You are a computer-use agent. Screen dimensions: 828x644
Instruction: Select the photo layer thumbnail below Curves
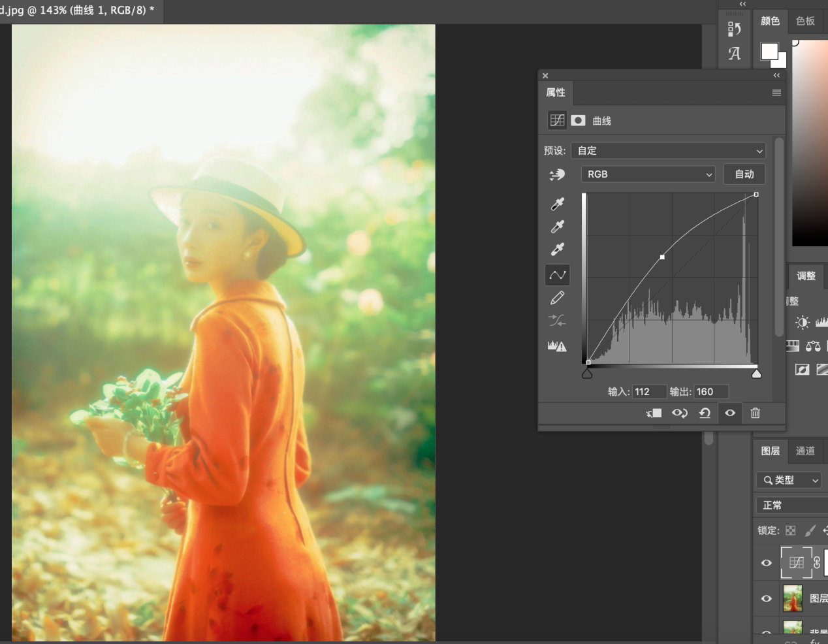[792, 598]
